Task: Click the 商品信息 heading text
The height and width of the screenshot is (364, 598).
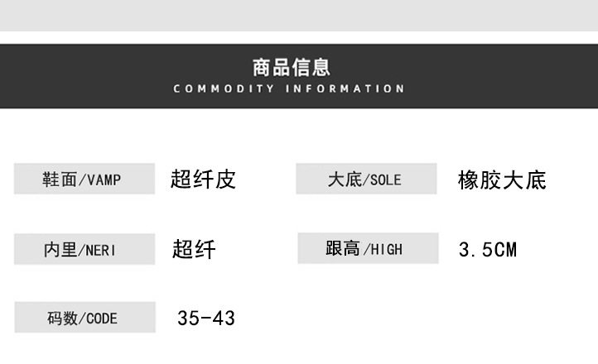Action: (291, 67)
